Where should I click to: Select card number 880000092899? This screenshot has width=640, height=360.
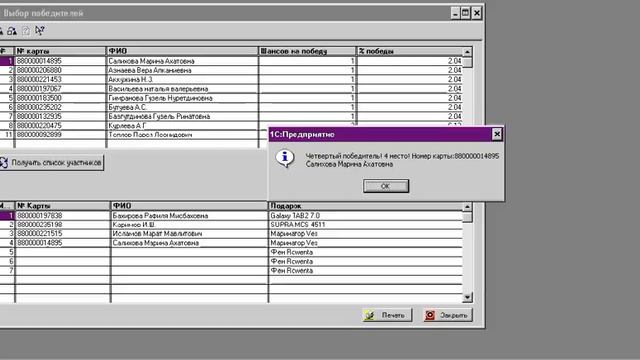point(60,135)
